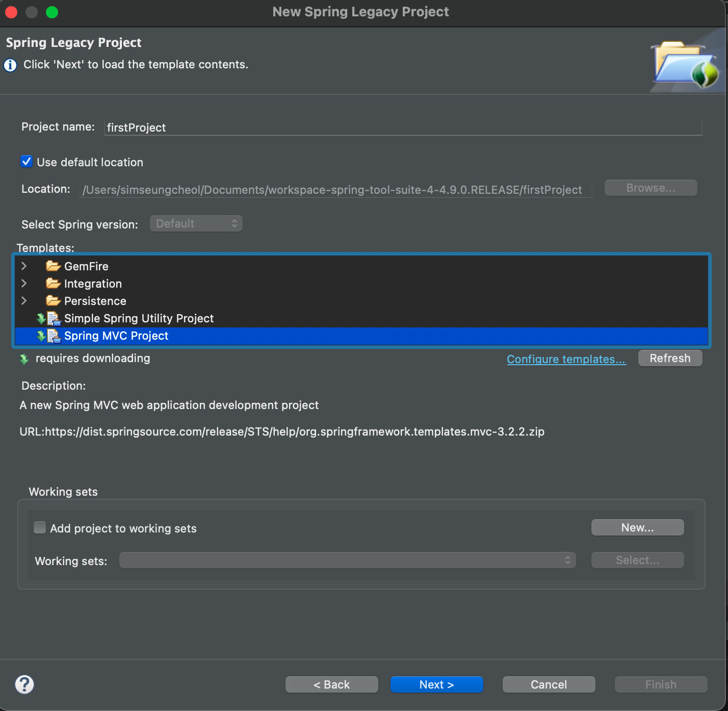Viewport: 728px width, 711px height.
Task: Go back with the Back button
Action: pyautogui.click(x=332, y=684)
